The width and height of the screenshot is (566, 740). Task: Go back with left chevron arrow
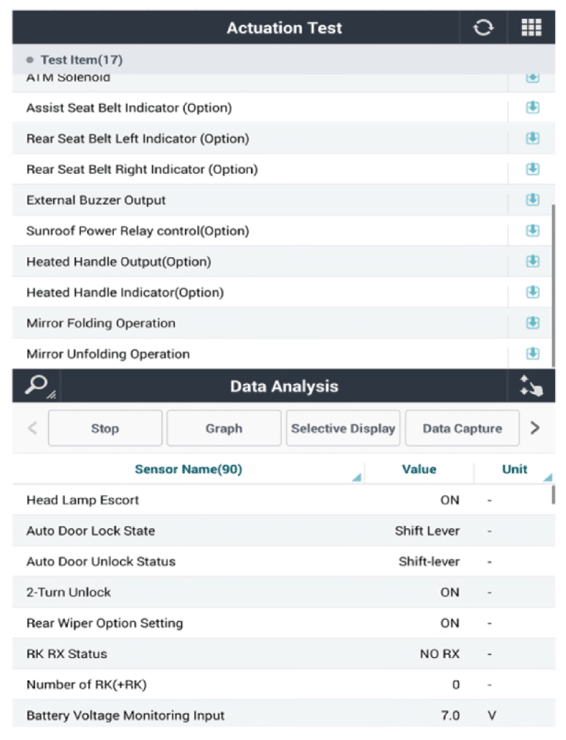tap(33, 428)
